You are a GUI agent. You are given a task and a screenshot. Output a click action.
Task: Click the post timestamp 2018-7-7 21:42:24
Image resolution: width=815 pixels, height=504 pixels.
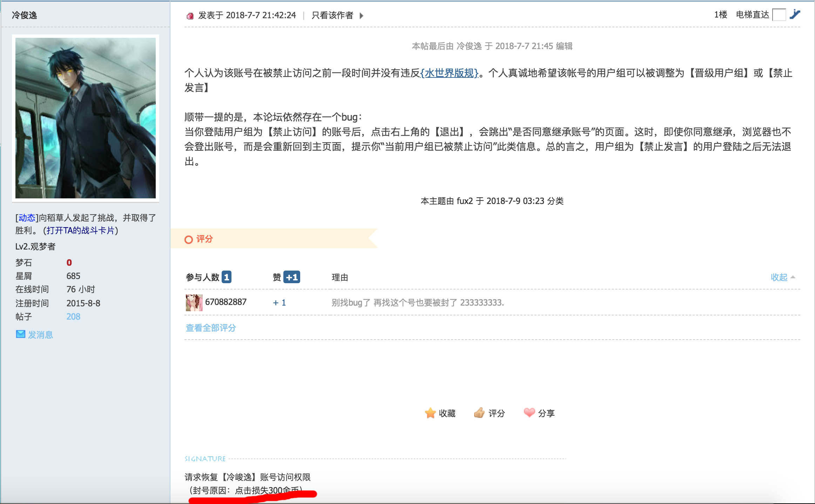coord(261,15)
